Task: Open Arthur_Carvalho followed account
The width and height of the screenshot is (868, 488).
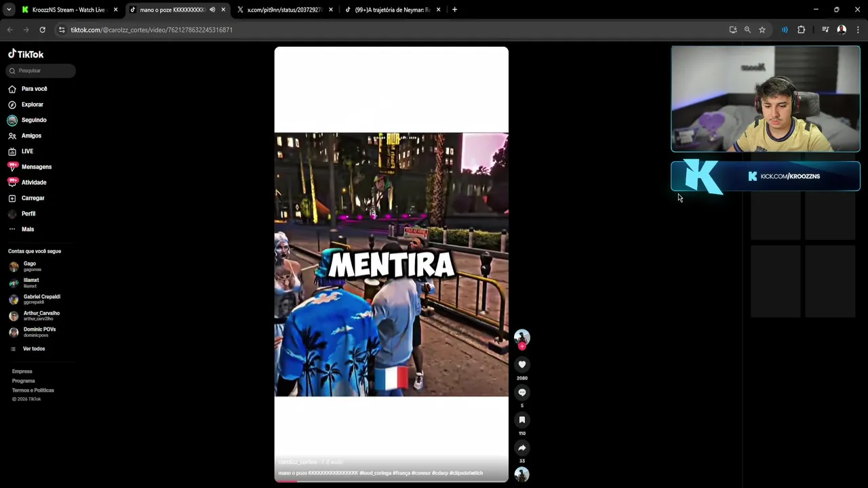Action: (41, 316)
